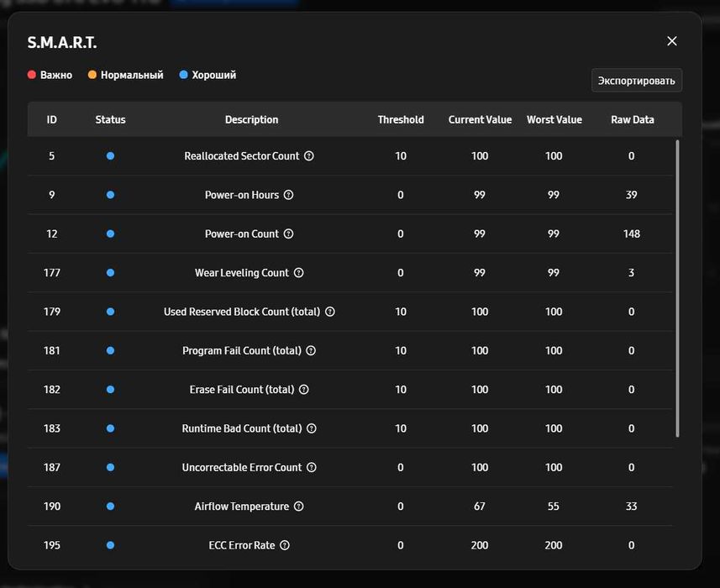Open info icon for Power-on Count

pos(289,234)
